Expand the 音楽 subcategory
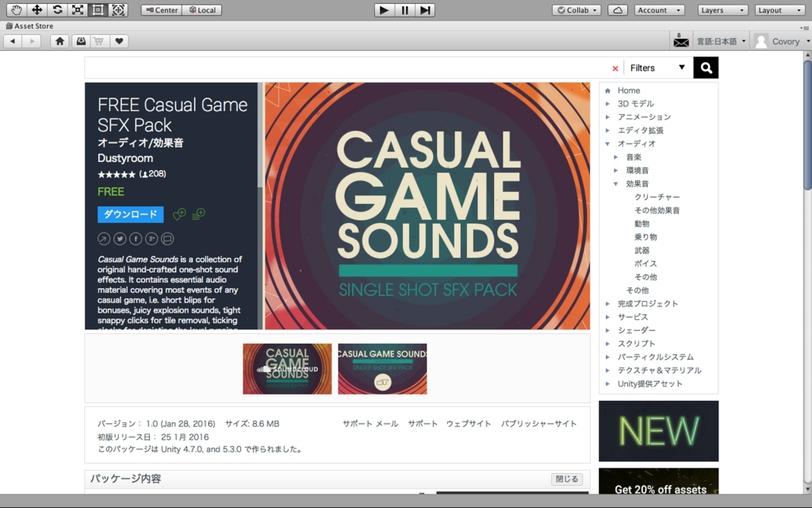The image size is (812, 508). click(615, 157)
